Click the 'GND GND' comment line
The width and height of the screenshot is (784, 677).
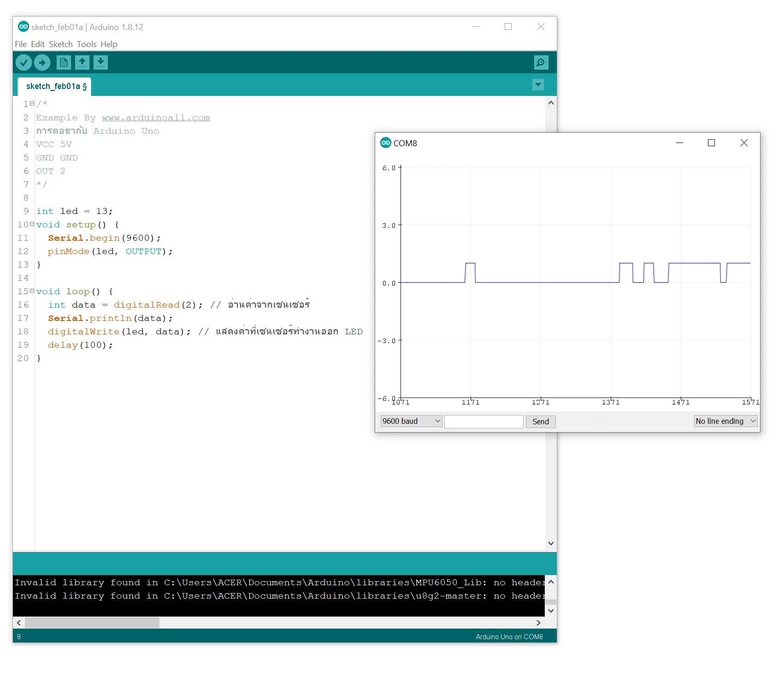(x=57, y=158)
